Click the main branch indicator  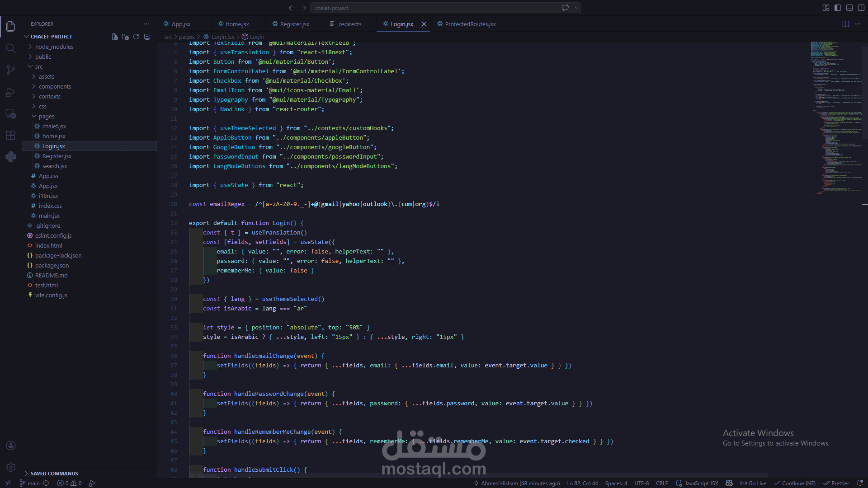[x=29, y=483]
